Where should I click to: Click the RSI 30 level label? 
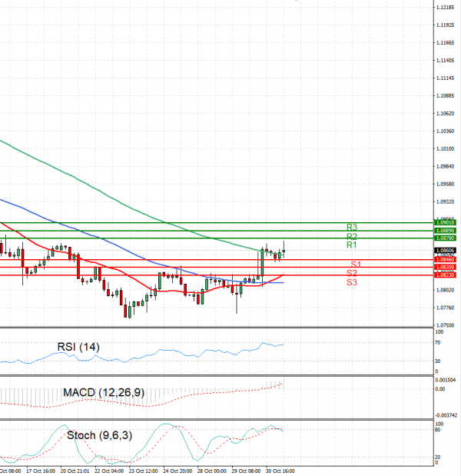pos(438,361)
